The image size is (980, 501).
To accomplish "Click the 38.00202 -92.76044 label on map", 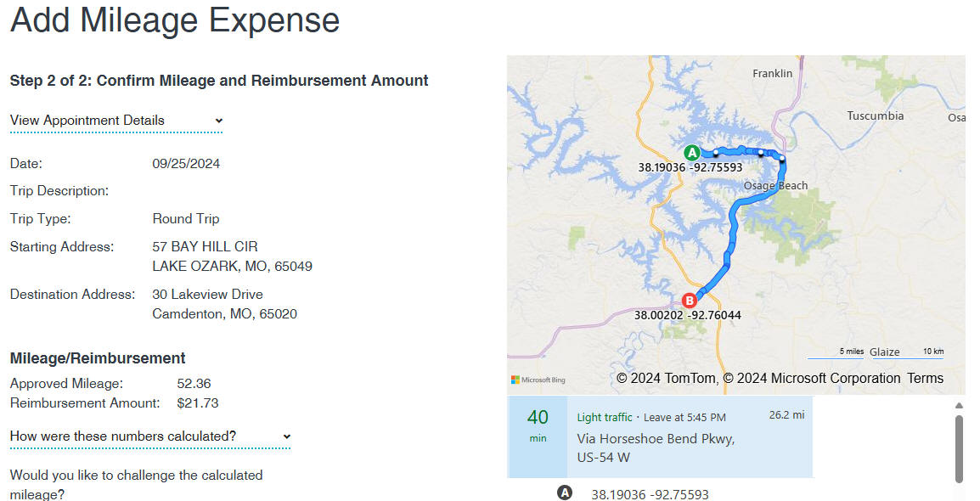I will (x=688, y=316).
